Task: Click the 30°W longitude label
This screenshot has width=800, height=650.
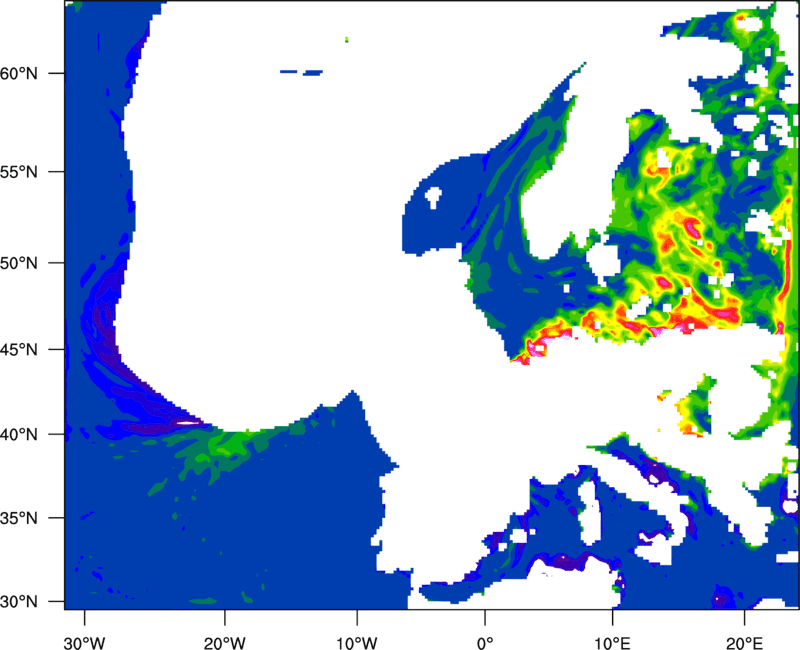Action: [85, 643]
